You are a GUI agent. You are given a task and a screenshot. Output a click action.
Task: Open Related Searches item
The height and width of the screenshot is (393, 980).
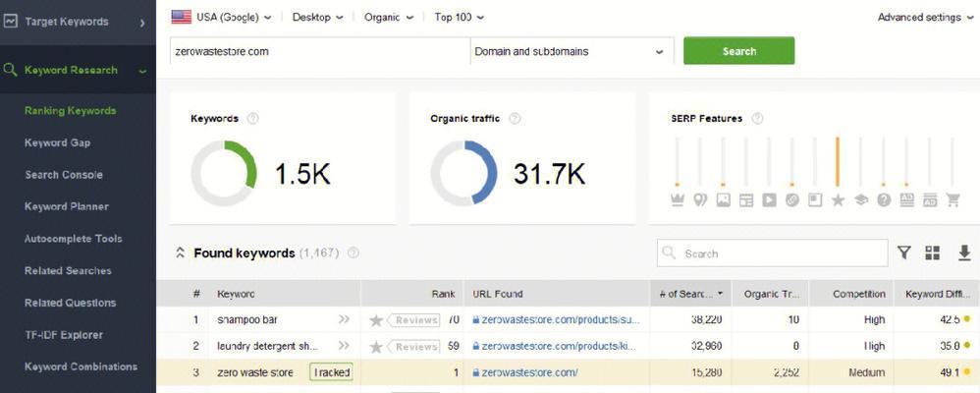pos(68,270)
